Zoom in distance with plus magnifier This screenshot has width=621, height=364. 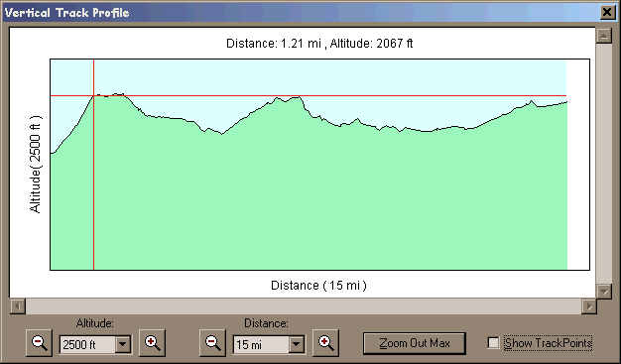(325, 342)
